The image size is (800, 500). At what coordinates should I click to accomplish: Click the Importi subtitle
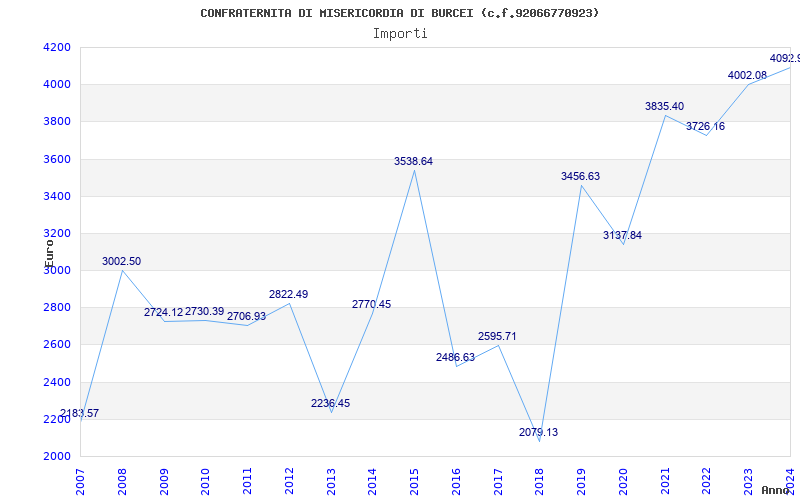[x=400, y=34]
